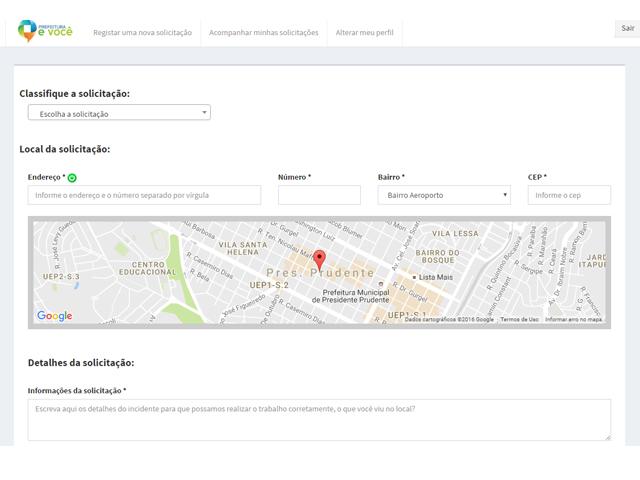Viewport: 640px width, 480px height.
Task: Go to Acompanhar minhas solicitações
Action: [x=264, y=33]
